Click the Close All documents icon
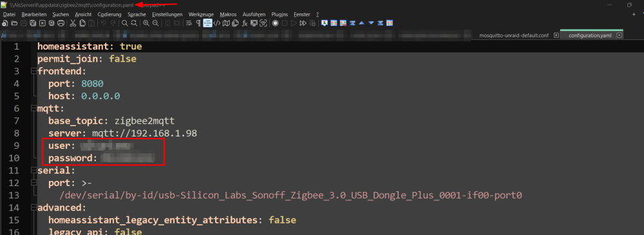 (52, 23)
